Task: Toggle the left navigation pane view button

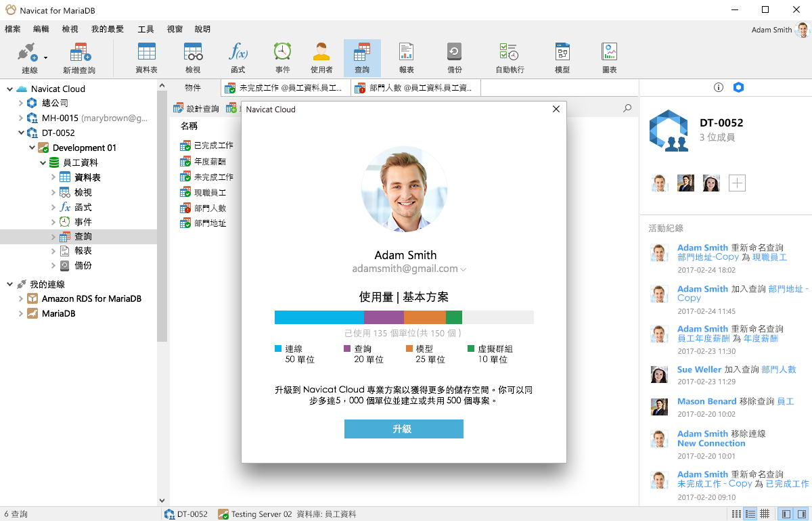Action: tap(786, 514)
